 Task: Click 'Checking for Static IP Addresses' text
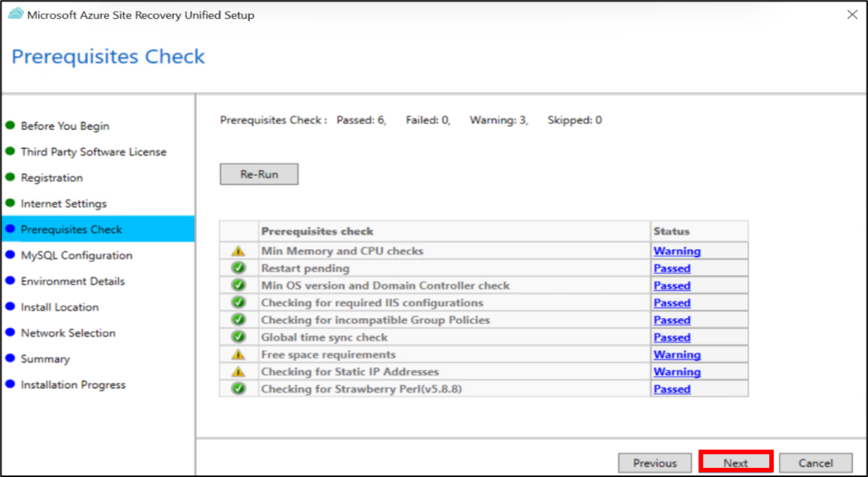[350, 372]
